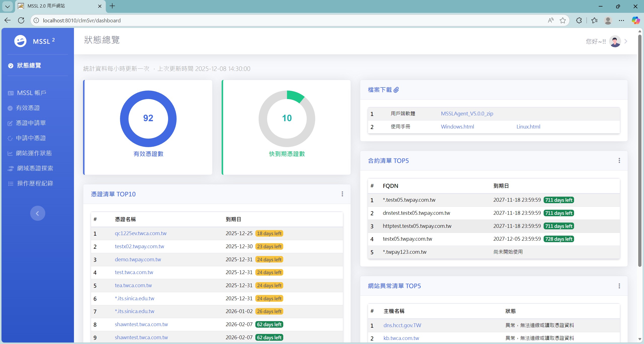644x344 pixels.
Task: Open the 憑證清單 TOP10 three-dot menu
Action: click(342, 194)
